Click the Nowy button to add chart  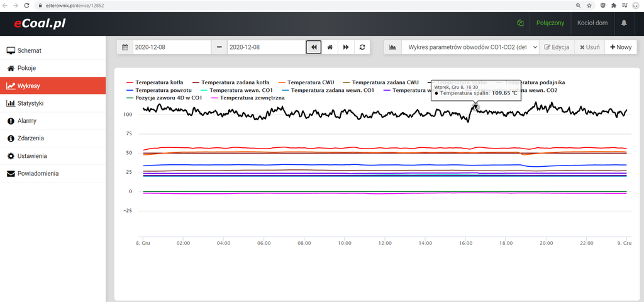pos(620,47)
